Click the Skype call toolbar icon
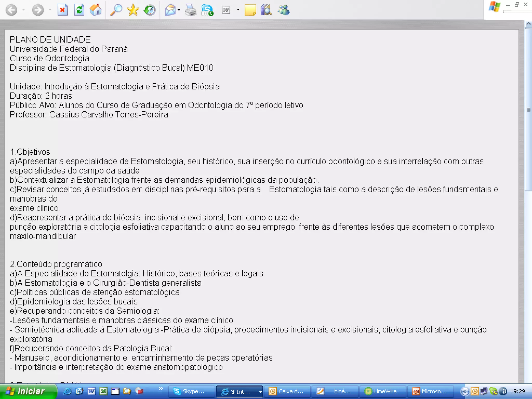Image resolution: width=532 pixels, height=399 pixels. pos(207,10)
